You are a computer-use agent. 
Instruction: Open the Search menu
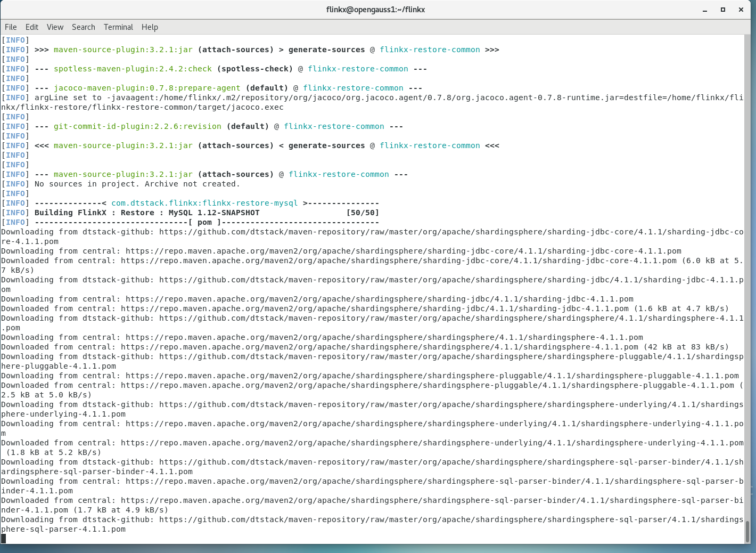[84, 27]
